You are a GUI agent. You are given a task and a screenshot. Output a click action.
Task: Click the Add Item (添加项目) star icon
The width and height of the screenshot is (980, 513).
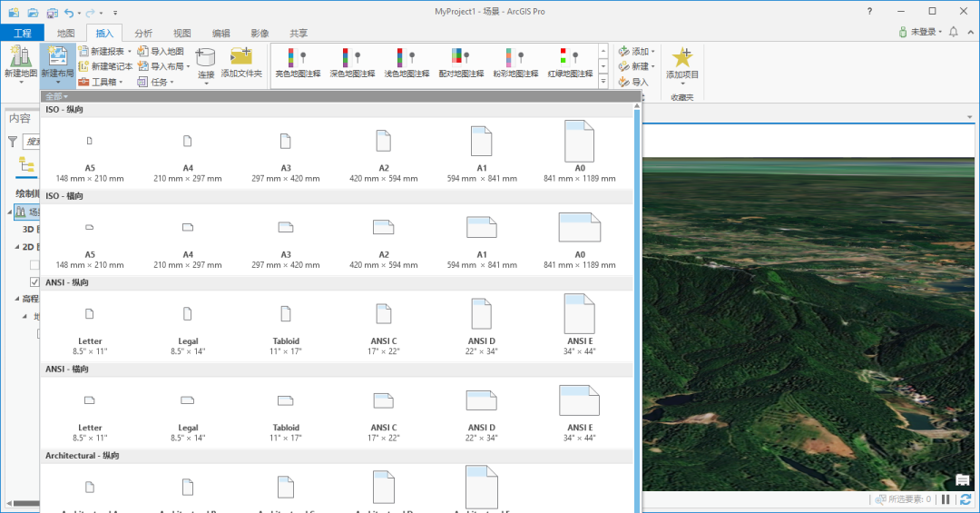[682, 58]
